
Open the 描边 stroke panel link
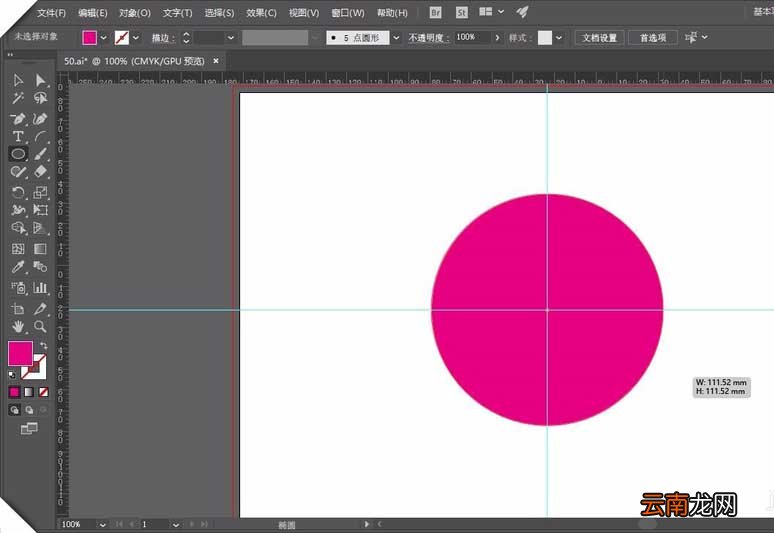coord(162,38)
